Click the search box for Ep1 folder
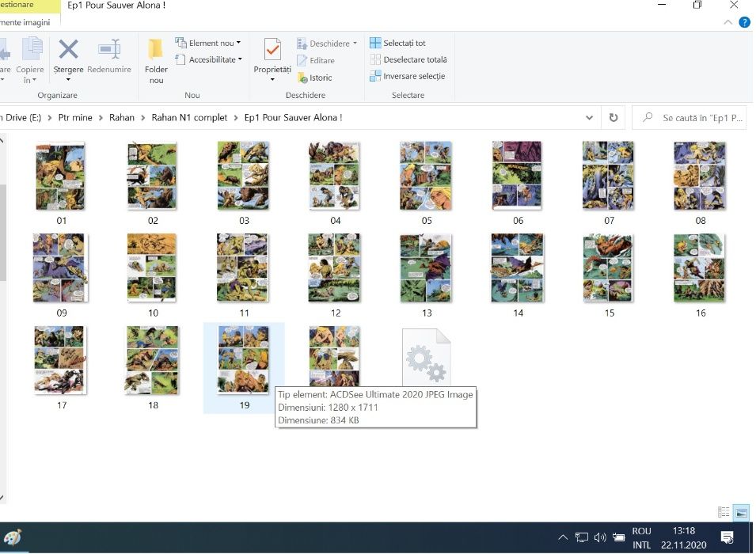Image resolution: width=756 pixels, height=554 pixels. coord(690,118)
